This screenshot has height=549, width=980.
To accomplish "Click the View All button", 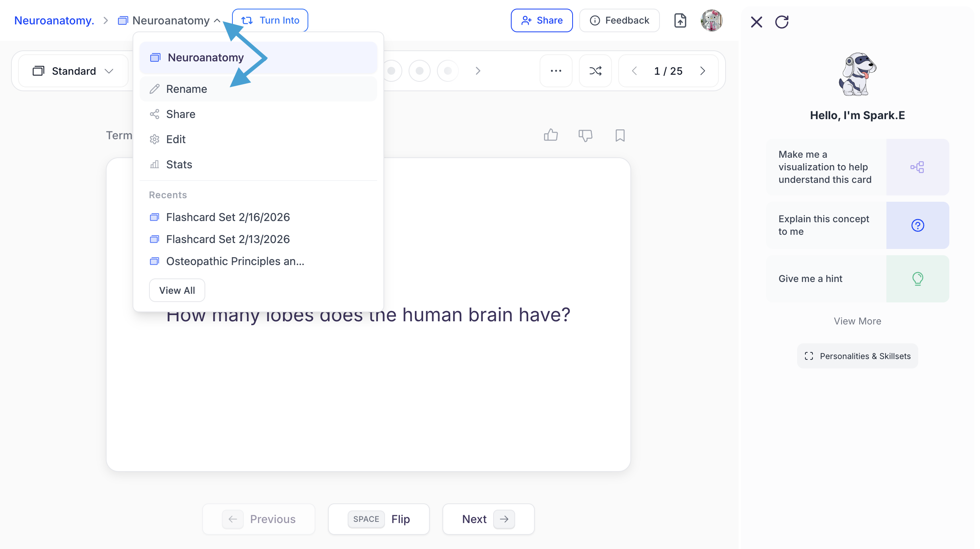I will (177, 290).
